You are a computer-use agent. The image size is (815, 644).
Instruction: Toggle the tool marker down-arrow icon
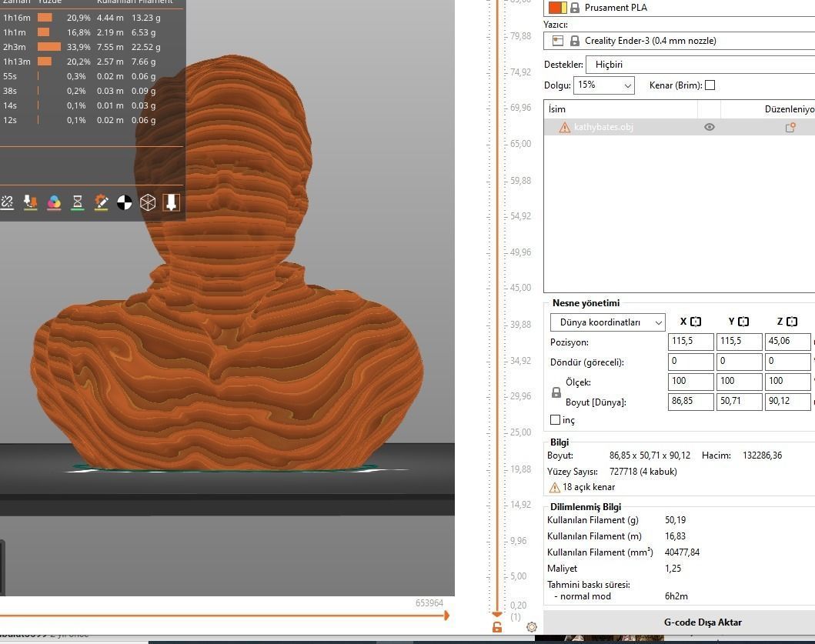[x=171, y=202]
